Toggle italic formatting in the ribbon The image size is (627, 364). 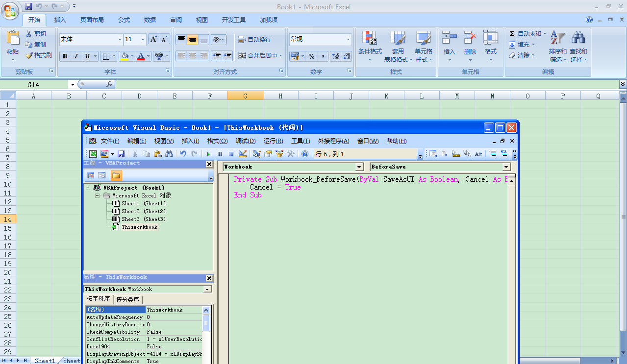[76, 56]
